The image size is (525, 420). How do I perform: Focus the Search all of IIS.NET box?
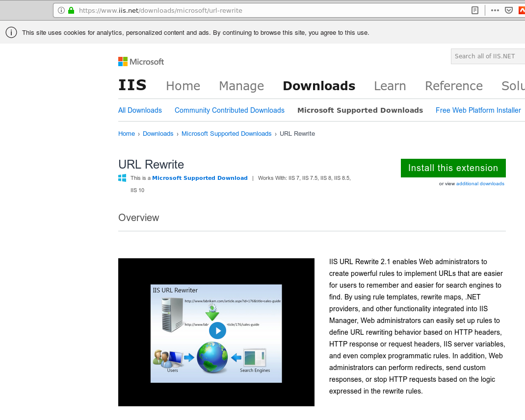click(x=488, y=56)
